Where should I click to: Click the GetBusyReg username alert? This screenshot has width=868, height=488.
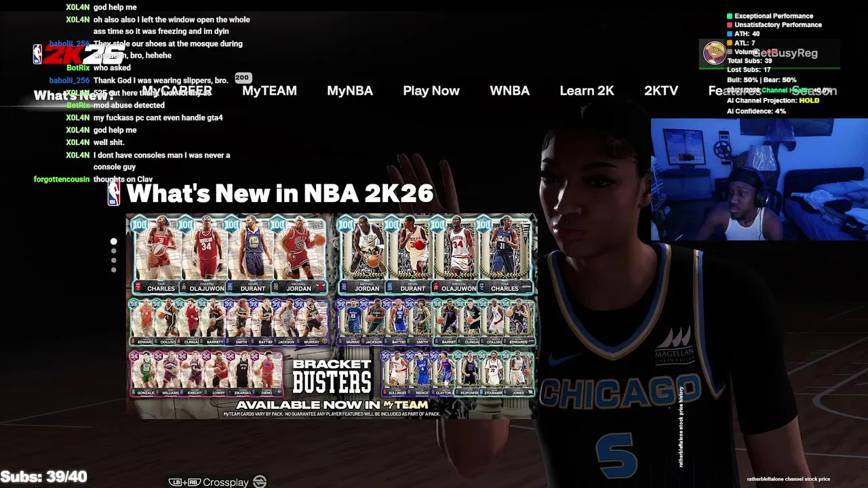point(785,53)
